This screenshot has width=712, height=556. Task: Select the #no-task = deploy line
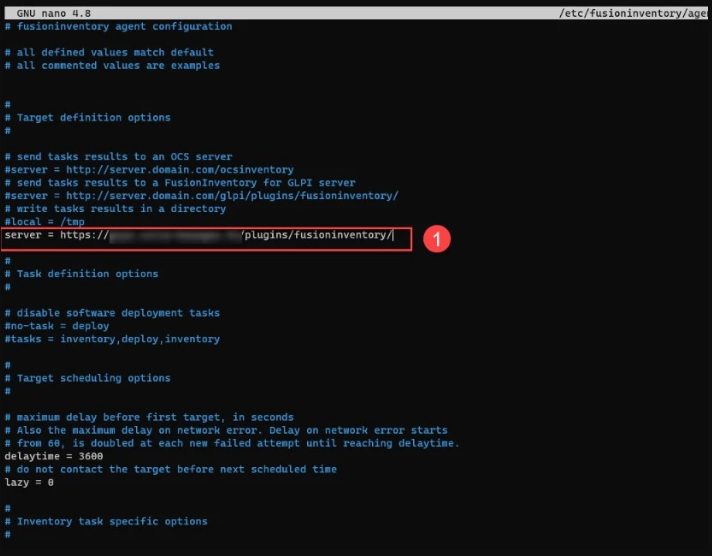pyautogui.click(x=57, y=326)
